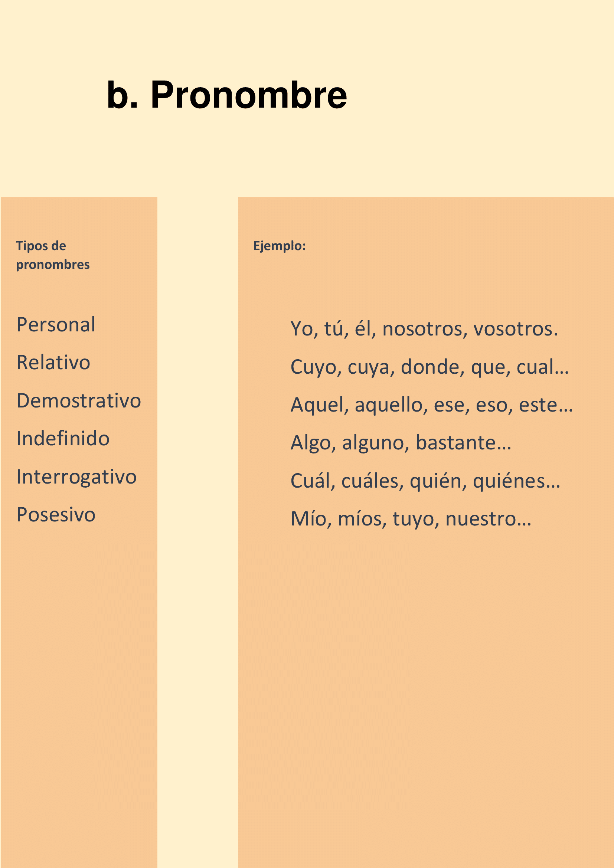Screen dimensions: 614x868
Task: Click the "Demostrativo" pronoun type
Action: click(79, 400)
